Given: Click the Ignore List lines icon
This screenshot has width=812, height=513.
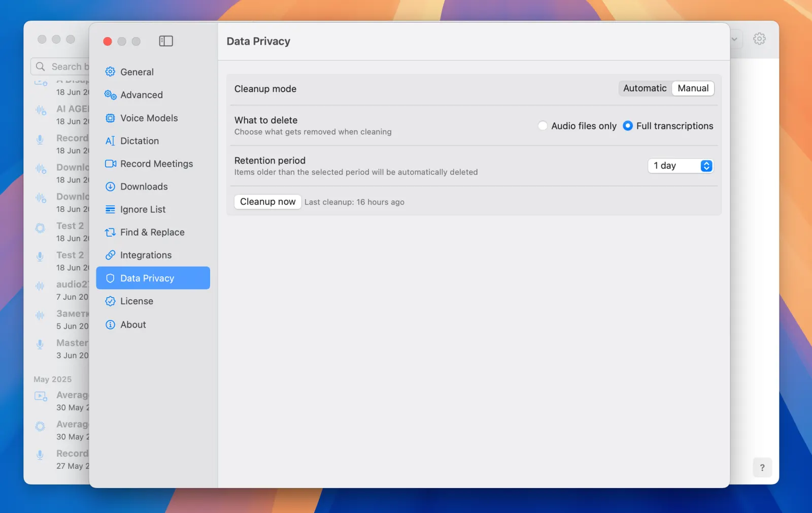Looking at the screenshot, I should 110,209.
